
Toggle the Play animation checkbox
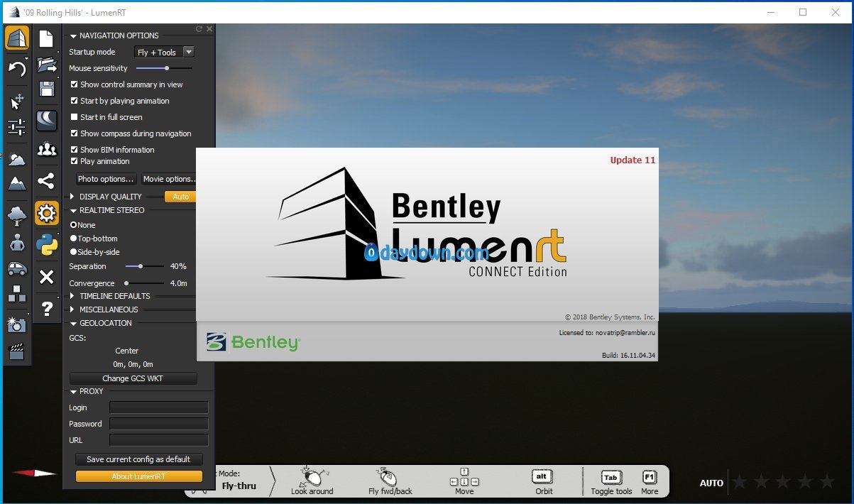[75, 161]
